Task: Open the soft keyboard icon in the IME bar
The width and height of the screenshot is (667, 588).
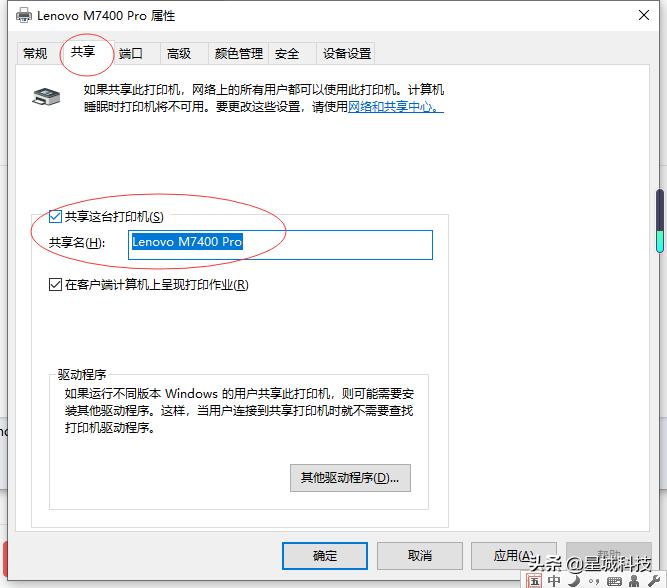Action: (x=614, y=581)
